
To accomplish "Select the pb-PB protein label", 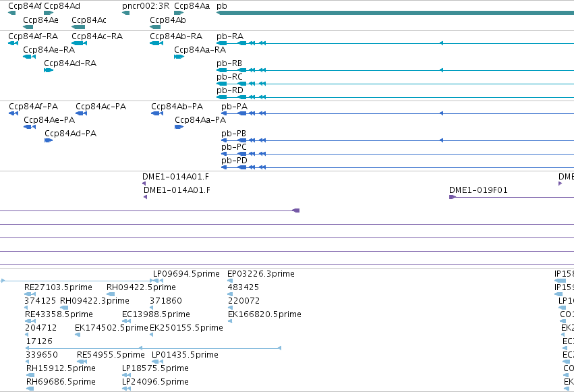I will 233,134.
